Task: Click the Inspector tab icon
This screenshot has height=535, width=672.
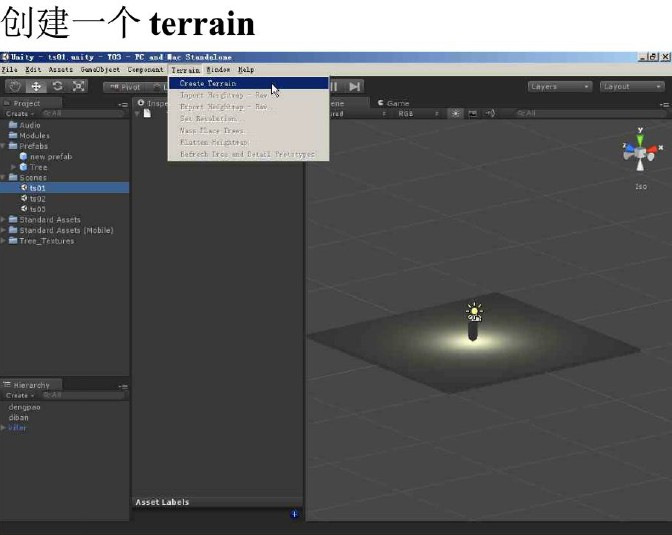Action: pos(141,103)
